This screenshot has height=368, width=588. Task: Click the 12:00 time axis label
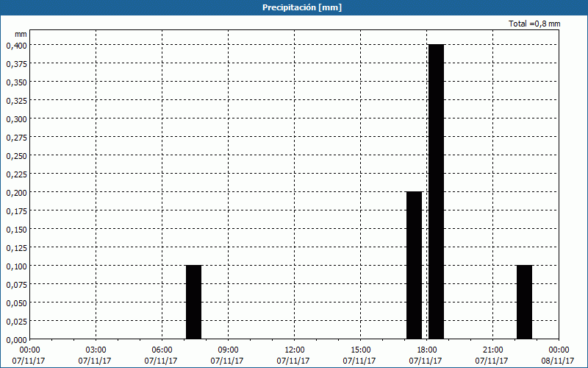[294, 350]
